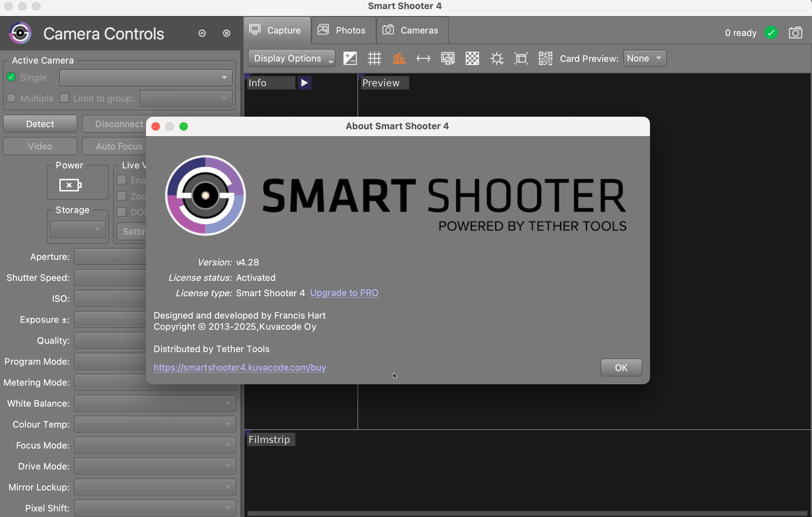Toggle the orange histogram icon

point(399,58)
